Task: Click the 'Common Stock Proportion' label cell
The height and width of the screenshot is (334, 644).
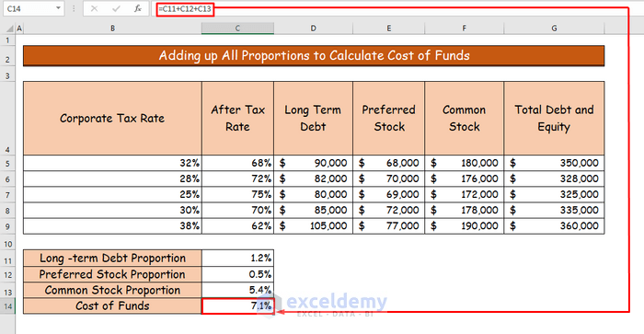Action: click(x=112, y=290)
